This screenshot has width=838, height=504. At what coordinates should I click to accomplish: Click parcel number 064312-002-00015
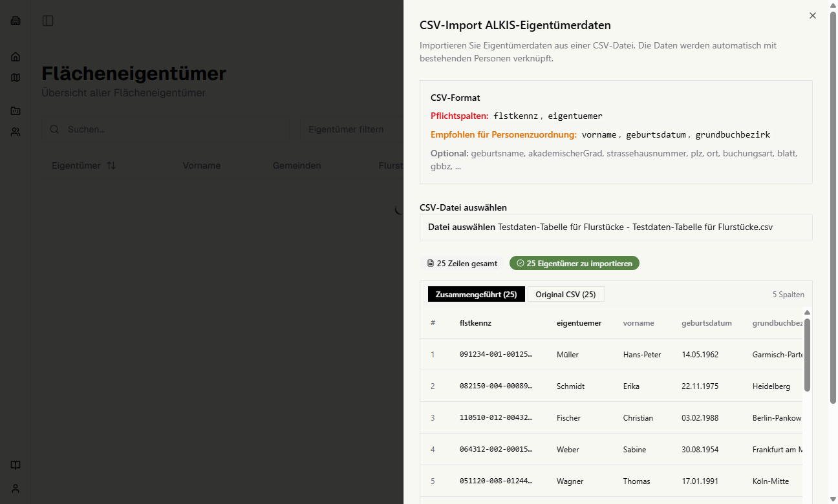point(497,450)
